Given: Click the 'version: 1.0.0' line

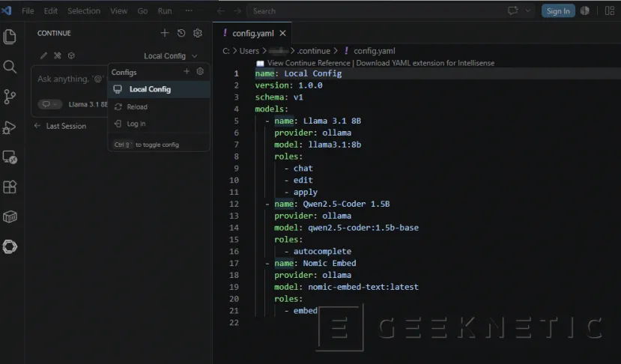Looking at the screenshot, I should point(288,85).
